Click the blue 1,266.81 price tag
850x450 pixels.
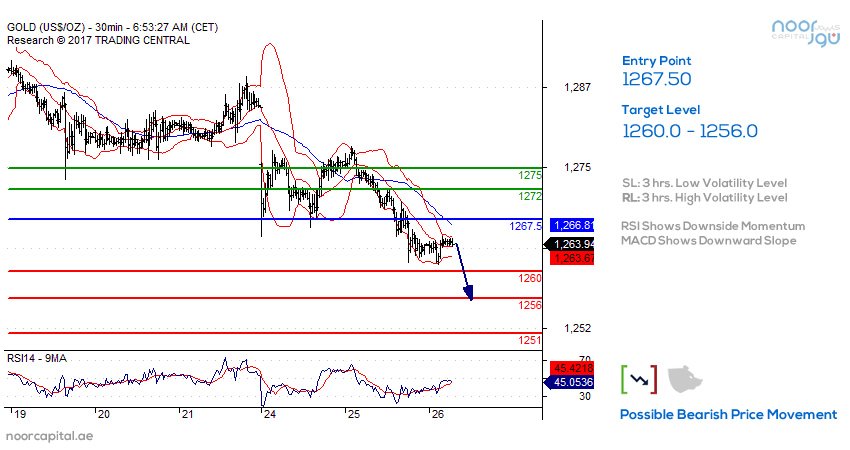tap(572, 226)
